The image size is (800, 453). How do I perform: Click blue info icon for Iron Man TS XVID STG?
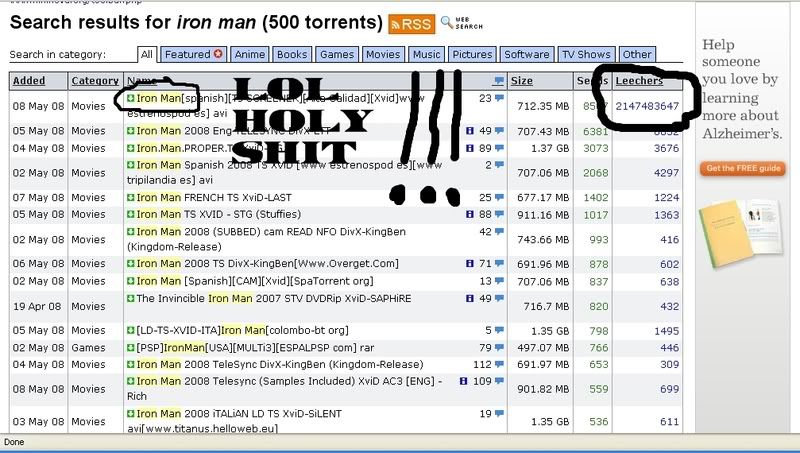click(x=470, y=214)
